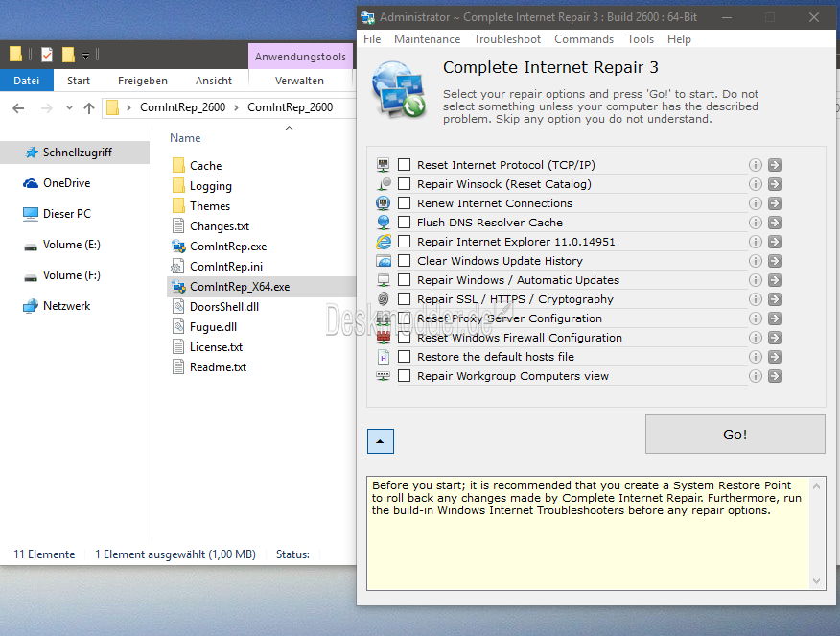Select Schnellzugriff in the Explorer sidebar

tap(75, 153)
